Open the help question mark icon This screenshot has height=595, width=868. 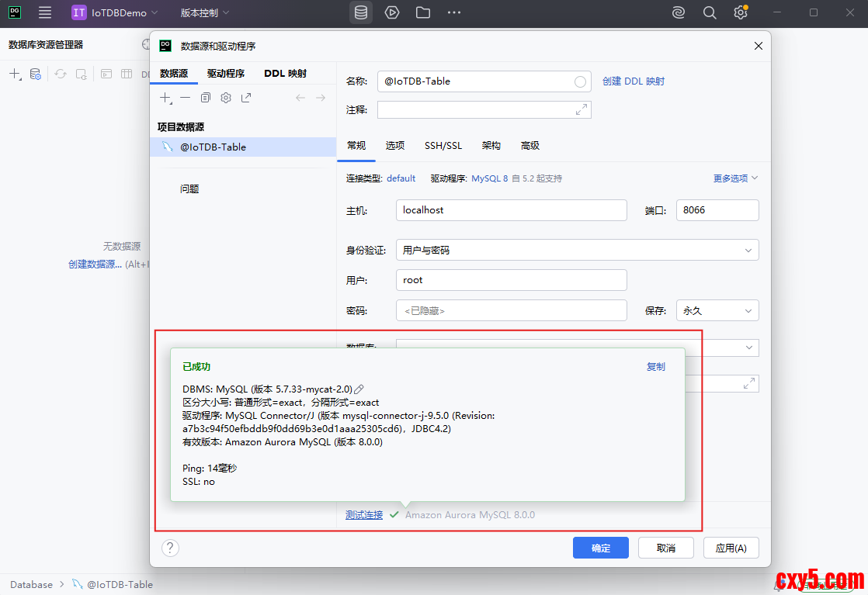(170, 548)
